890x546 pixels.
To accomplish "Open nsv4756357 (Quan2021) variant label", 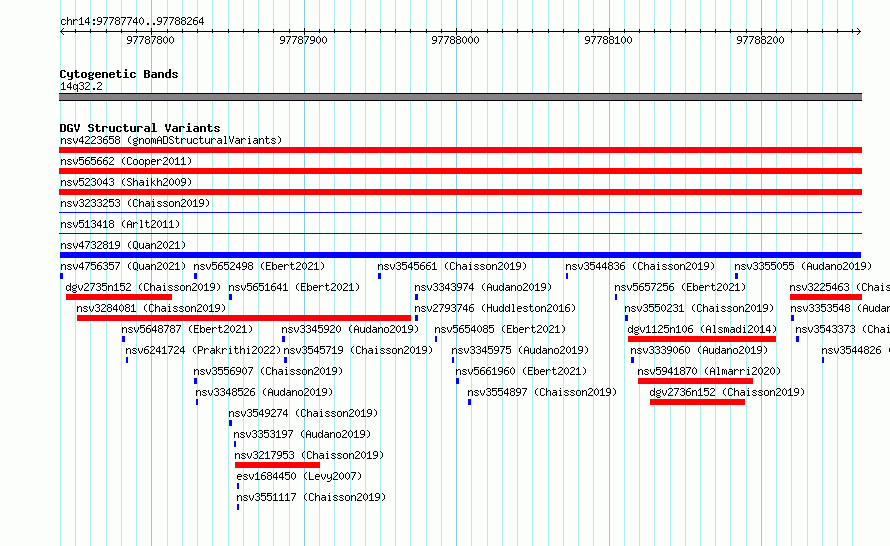I will point(123,266).
